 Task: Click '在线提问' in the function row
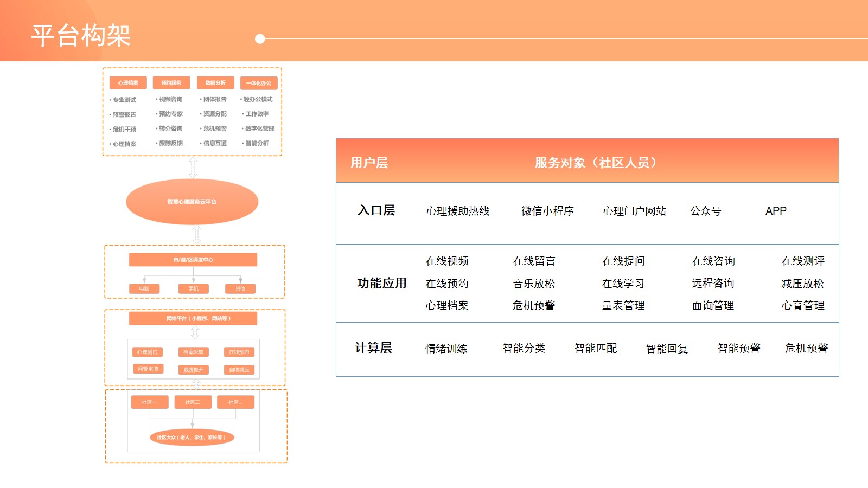(x=623, y=261)
